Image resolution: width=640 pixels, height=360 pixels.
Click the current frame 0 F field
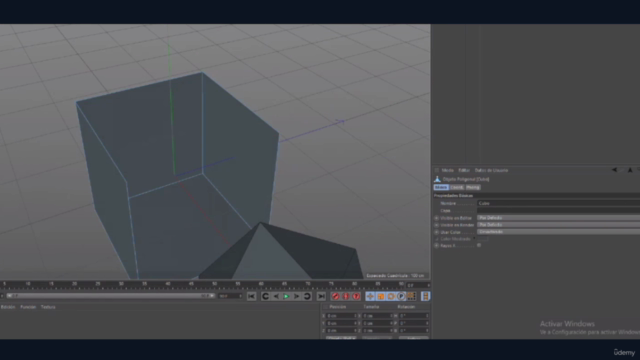[x=418, y=285]
